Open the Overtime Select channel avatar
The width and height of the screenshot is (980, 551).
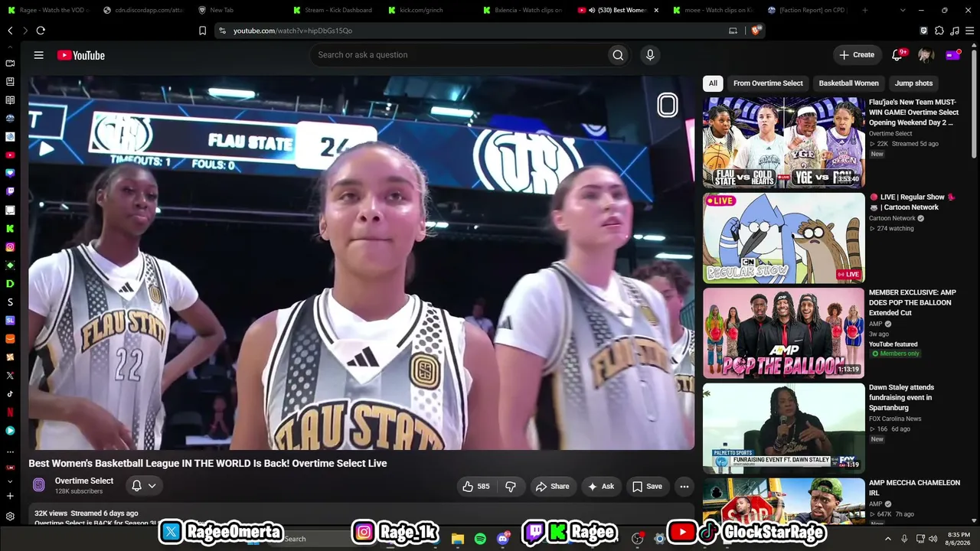[39, 485]
